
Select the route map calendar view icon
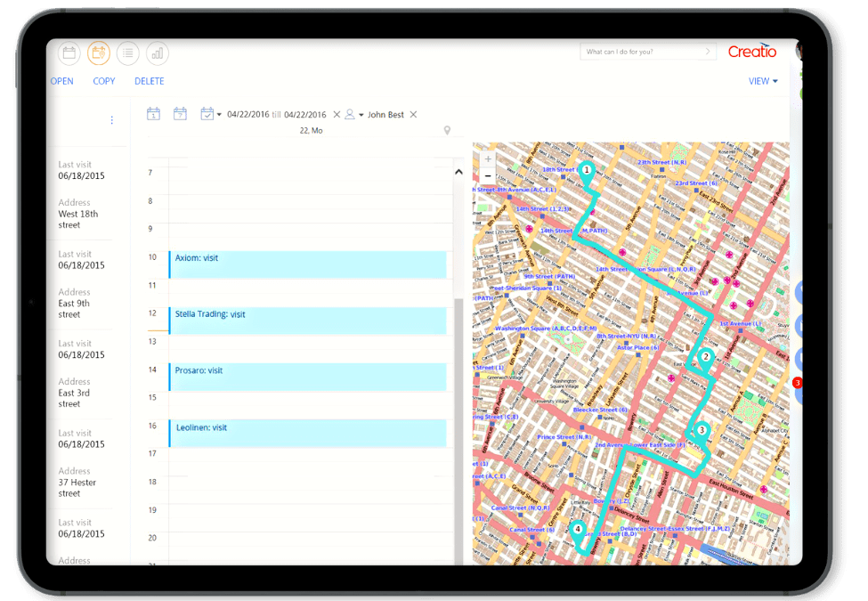99,53
